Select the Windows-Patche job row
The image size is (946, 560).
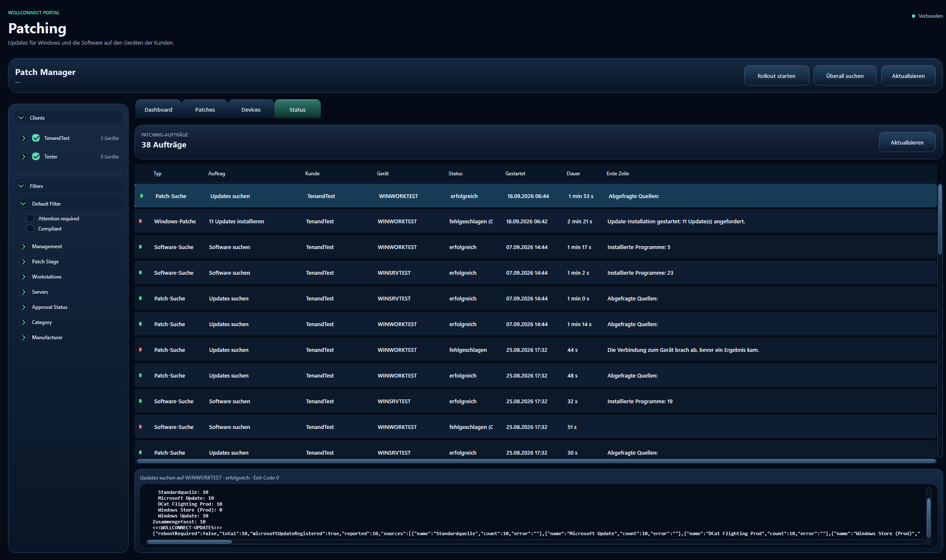[535, 221]
